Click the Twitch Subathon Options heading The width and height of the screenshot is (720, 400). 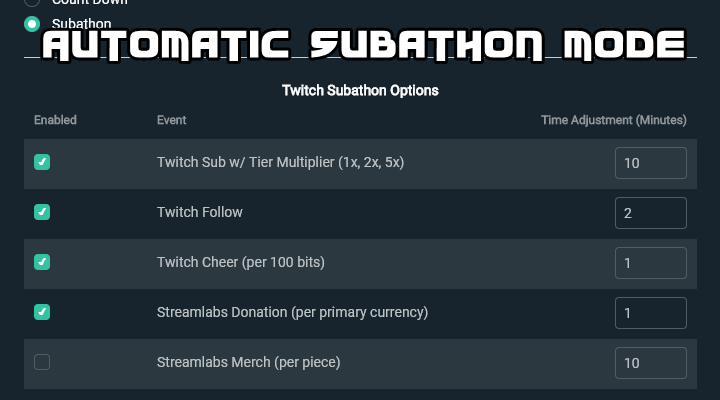click(x=360, y=90)
